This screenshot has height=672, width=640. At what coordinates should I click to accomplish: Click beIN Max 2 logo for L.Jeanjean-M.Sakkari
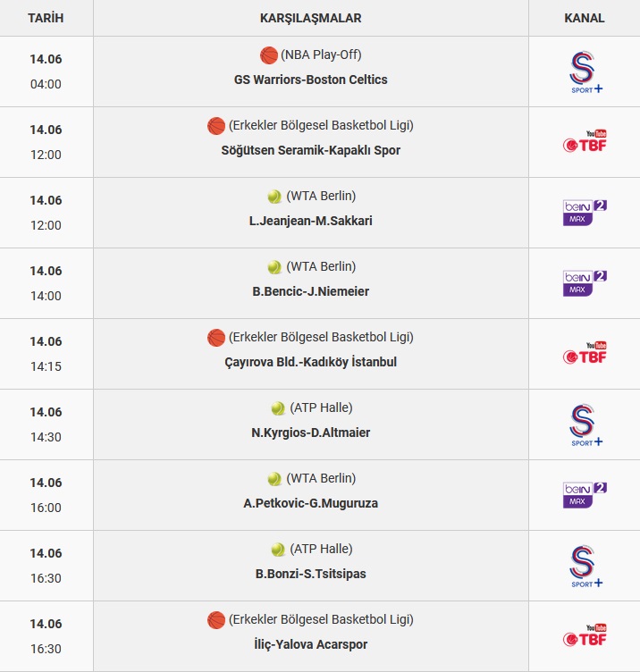pyautogui.click(x=585, y=213)
